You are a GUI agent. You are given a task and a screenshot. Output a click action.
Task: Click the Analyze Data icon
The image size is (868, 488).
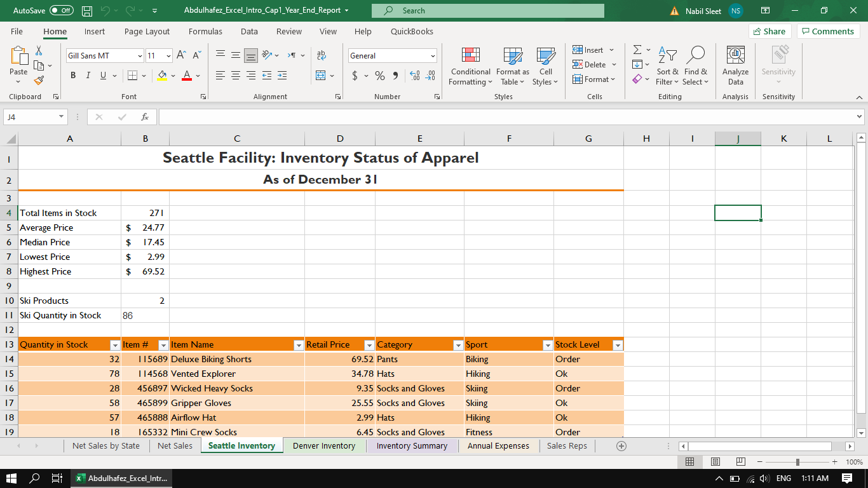point(735,67)
